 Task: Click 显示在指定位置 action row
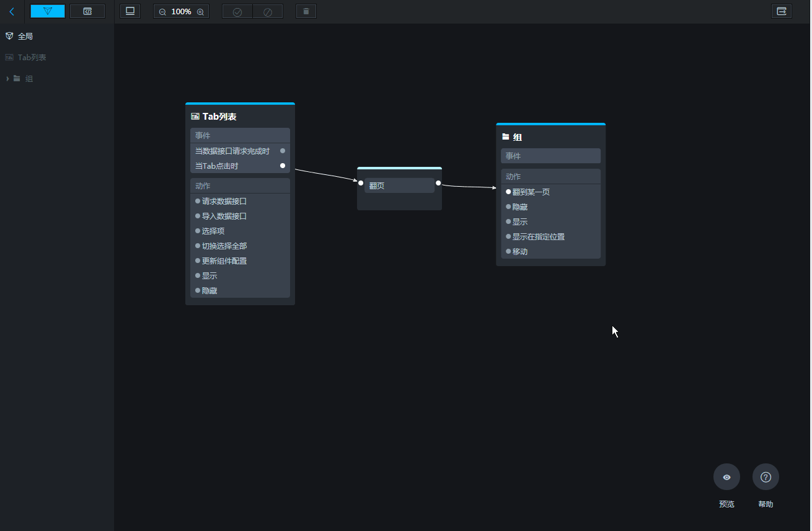click(550, 236)
